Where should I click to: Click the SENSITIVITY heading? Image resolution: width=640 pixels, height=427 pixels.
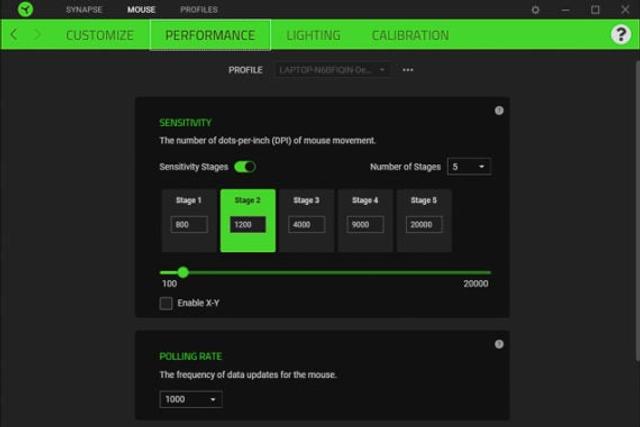(185, 122)
